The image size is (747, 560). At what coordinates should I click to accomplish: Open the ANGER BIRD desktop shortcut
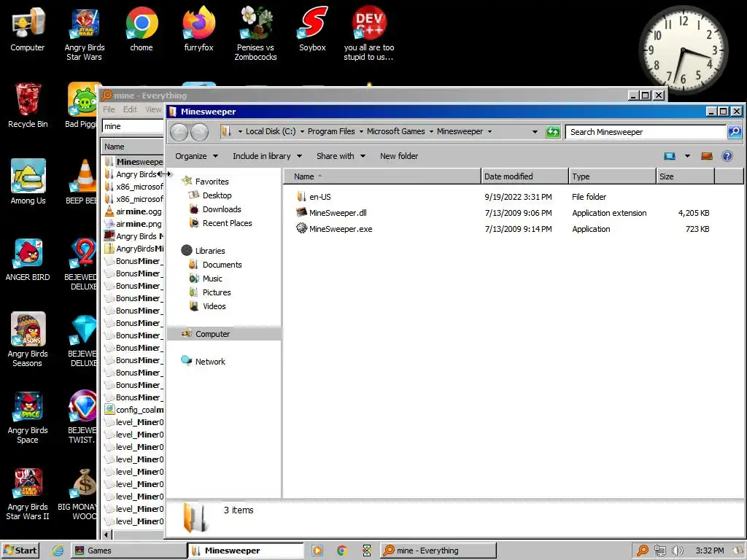pyautogui.click(x=28, y=260)
